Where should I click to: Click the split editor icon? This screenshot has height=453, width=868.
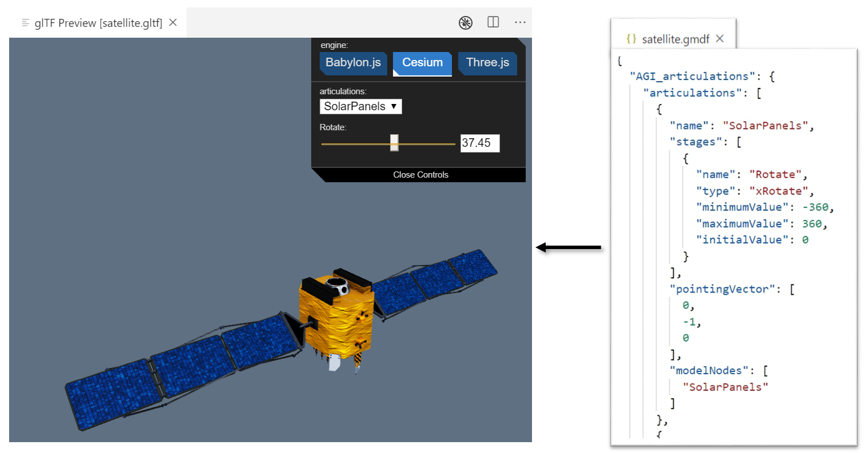(493, 22)
